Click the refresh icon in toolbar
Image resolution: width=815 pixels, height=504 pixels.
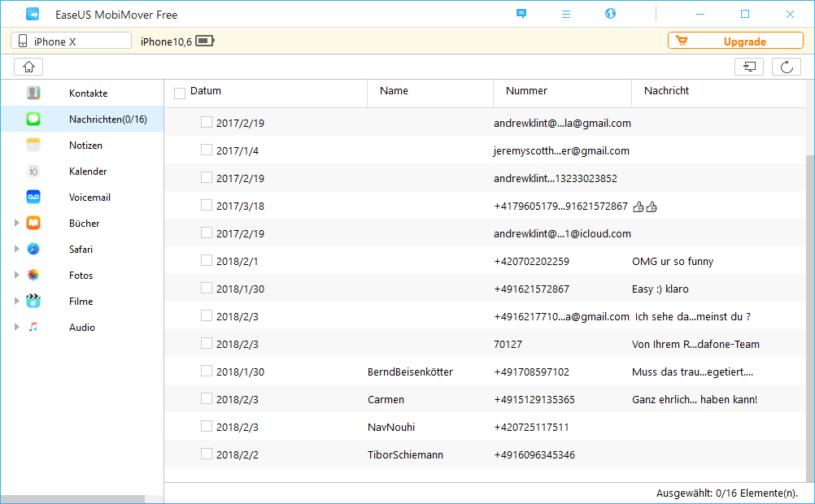pyautogui.click(x=787, y=67)
